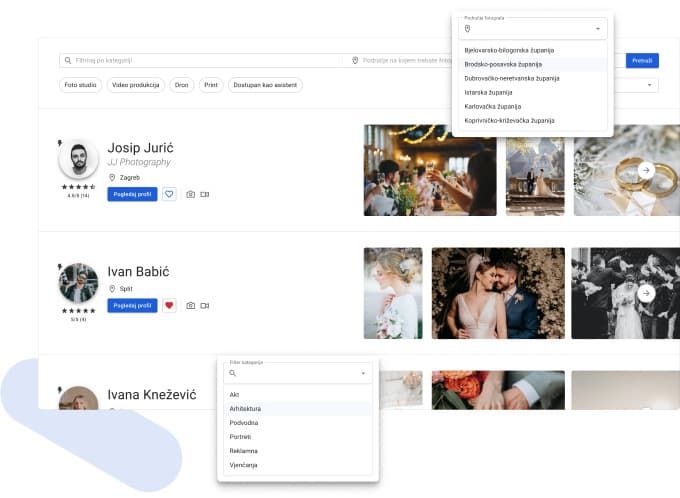Image resolution: width=680 pixels, height=498 pixels.
Task: Click the Josip Jurić name heading
Action: coord(141,148)
